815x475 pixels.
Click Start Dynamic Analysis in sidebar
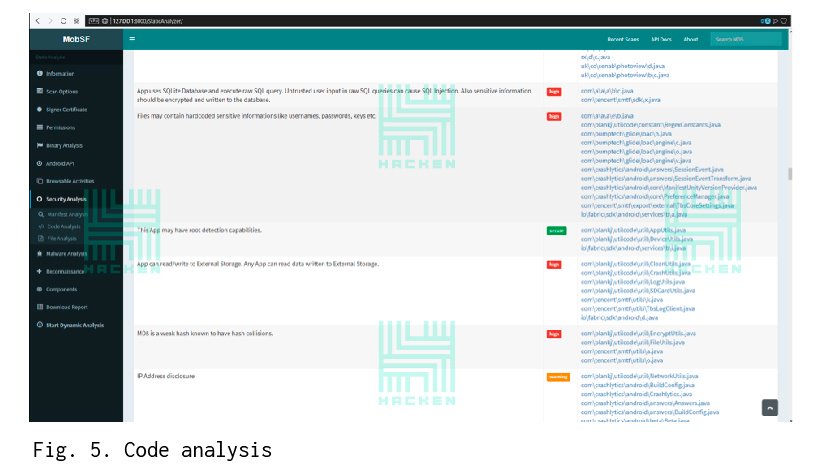[x=75, y=325]
